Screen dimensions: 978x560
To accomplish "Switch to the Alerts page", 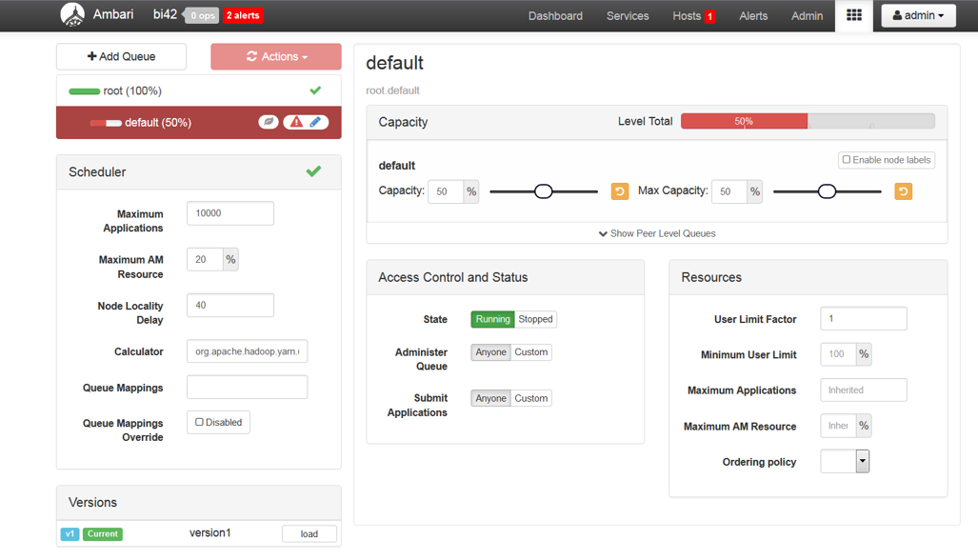I will [x=752, y=15].
